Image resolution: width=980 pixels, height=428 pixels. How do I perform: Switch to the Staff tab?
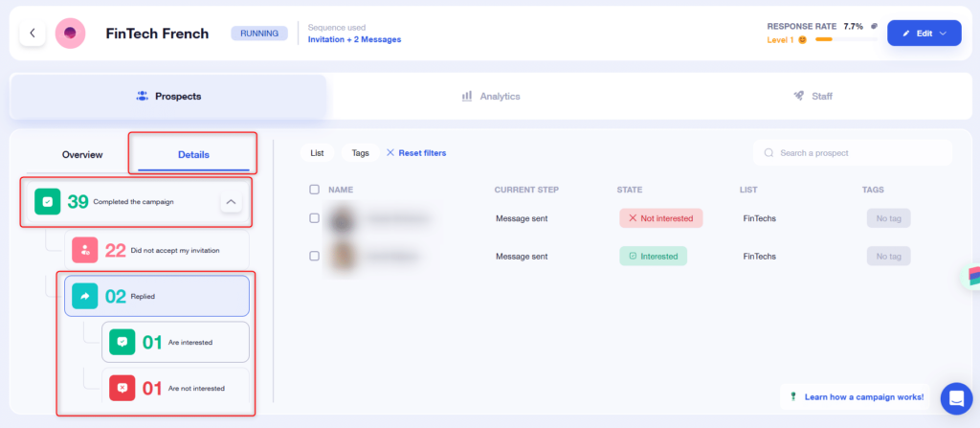click(x=813, y=97)
